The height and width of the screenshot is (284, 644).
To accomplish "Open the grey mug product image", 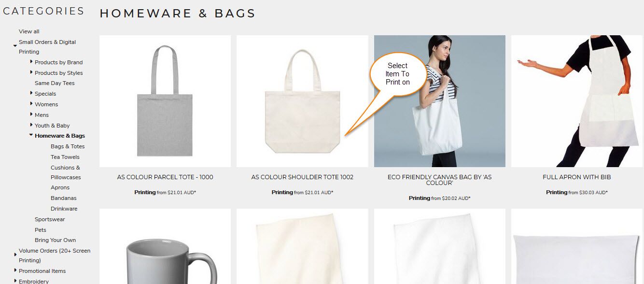I will point(165,246).
